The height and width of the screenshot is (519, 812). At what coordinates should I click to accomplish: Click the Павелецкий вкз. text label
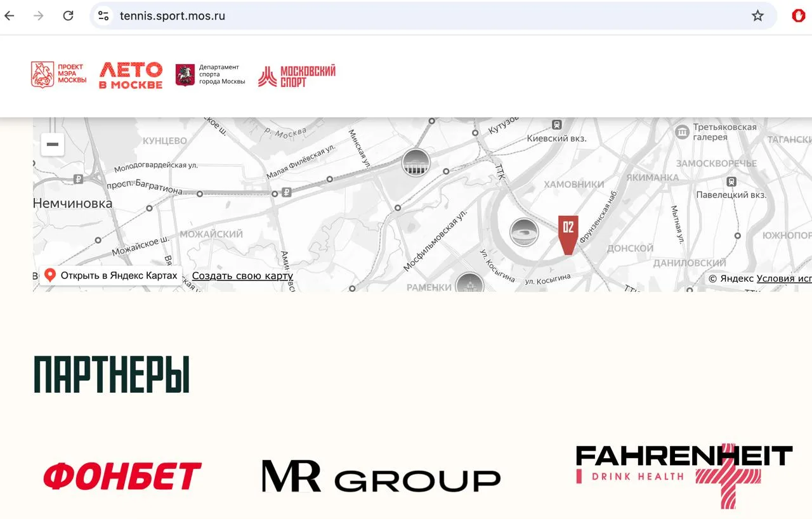click(731, 195)
